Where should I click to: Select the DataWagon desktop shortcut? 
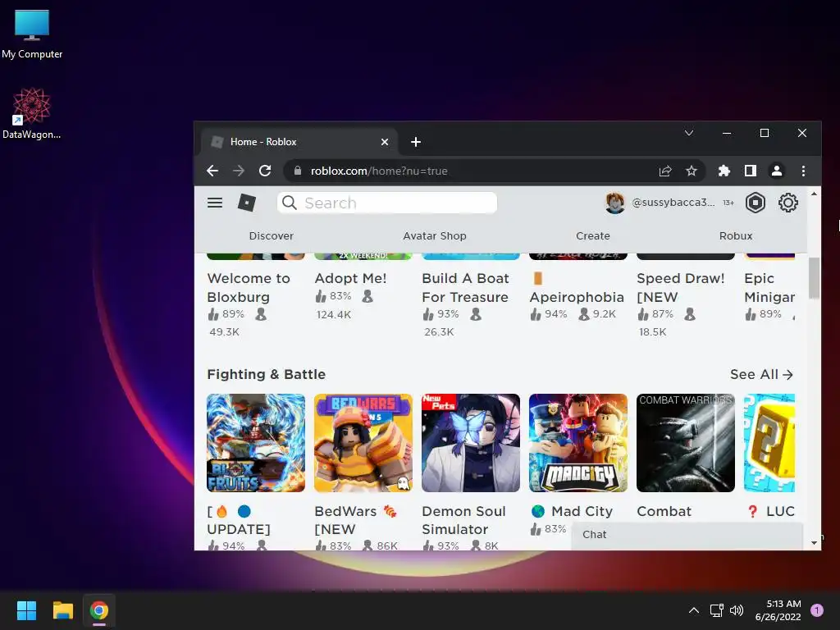coord(32,113)
